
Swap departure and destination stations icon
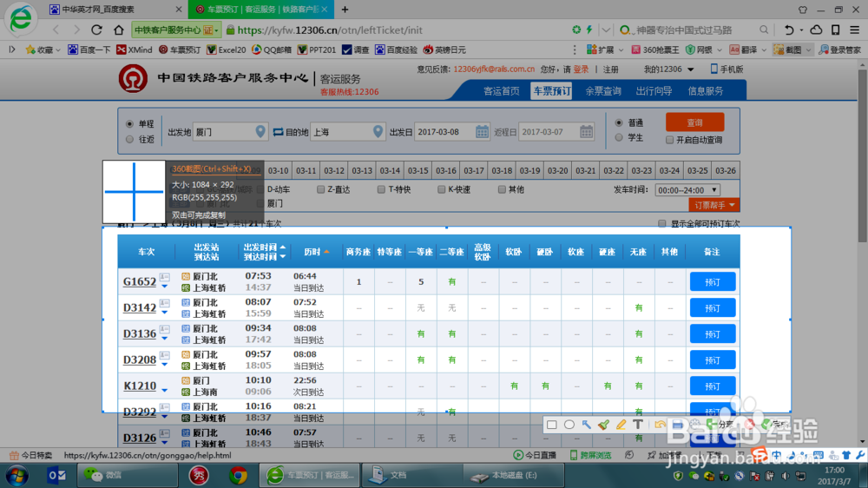(x=278, y=132)
